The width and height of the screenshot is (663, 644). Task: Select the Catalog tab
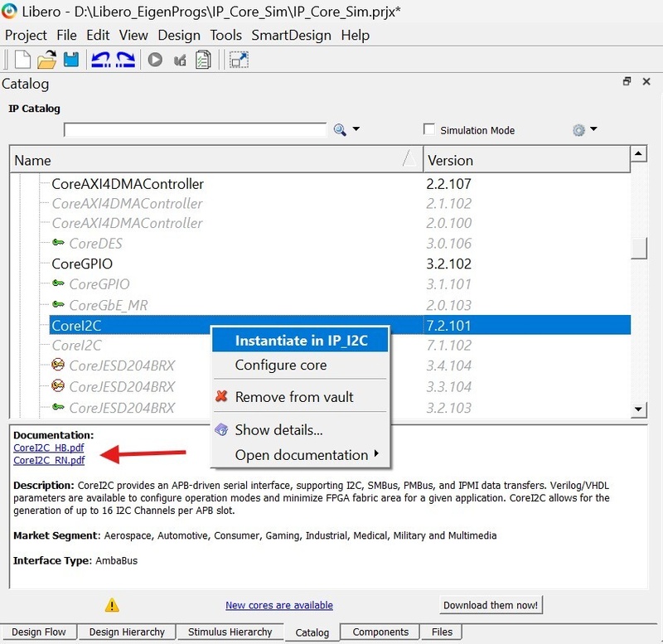(312, 632)
